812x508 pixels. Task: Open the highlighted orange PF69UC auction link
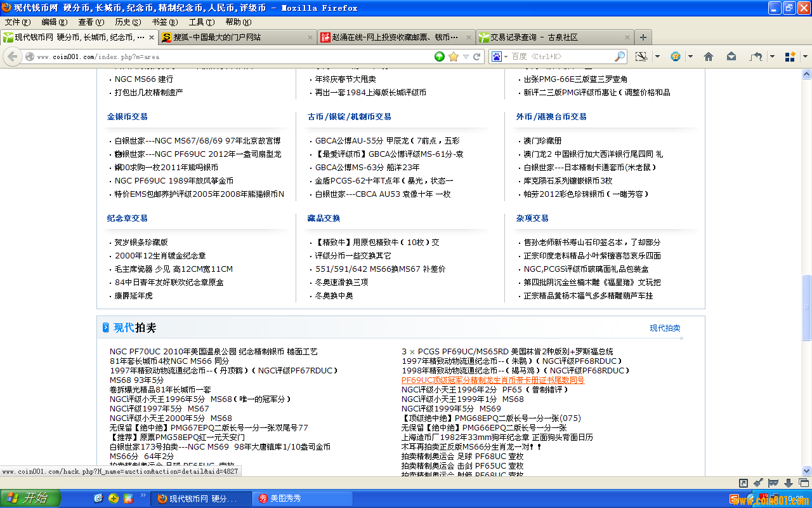click(492, 380)
